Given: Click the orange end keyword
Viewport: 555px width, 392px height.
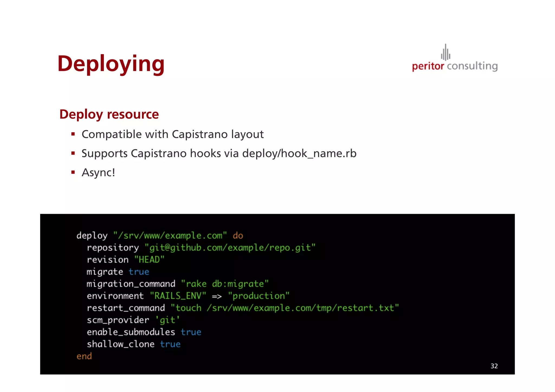Looking at the screenshot, I should tap(84, 356).
